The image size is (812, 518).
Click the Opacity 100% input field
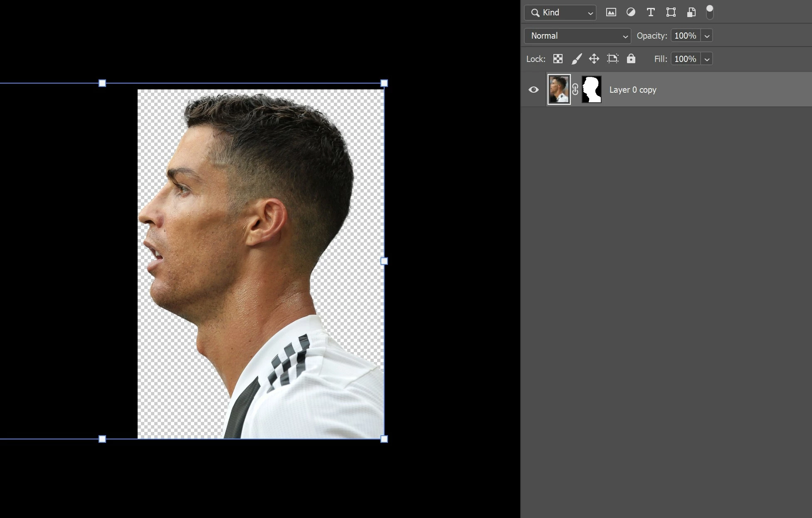685,36
